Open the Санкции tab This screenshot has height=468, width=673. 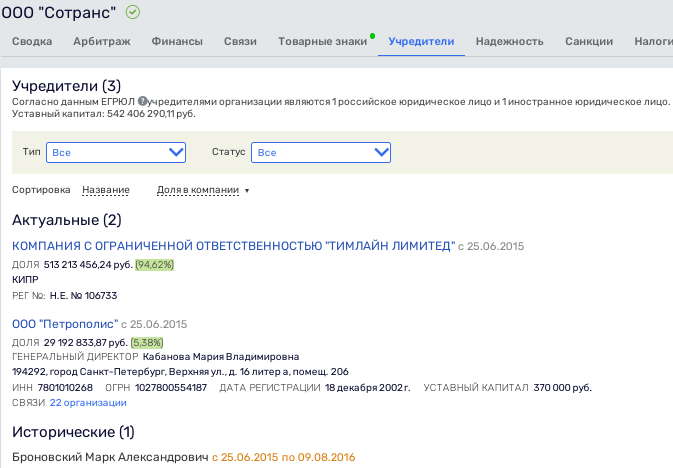pyautogui.click(x=589, y=41)
